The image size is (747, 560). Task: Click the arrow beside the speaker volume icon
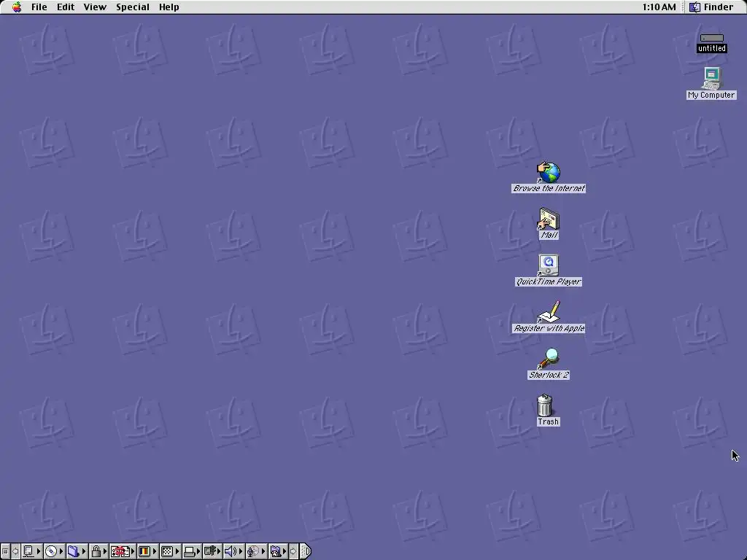click(x=241, y=551)
